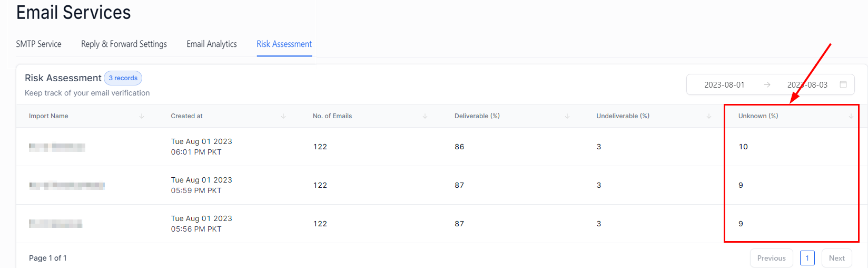Sort by Unknown (%) arrow icon
This screenshot has height=268, width=868.
point(851,116)
